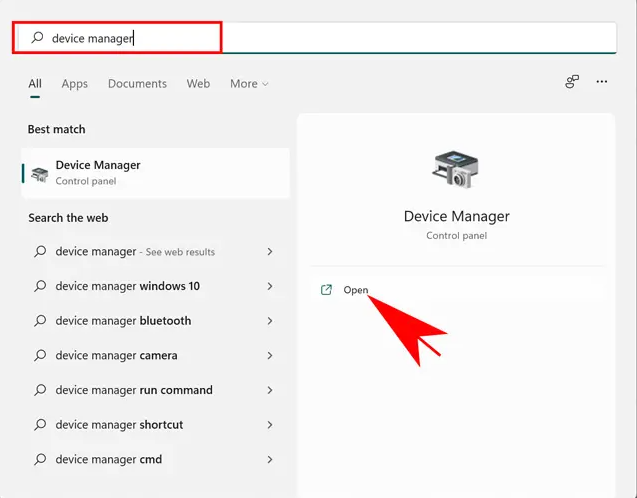Viewport: 637px width, 498px height.
Task: Click the feedback/chat icon at top right
Action: coord(572,82)
